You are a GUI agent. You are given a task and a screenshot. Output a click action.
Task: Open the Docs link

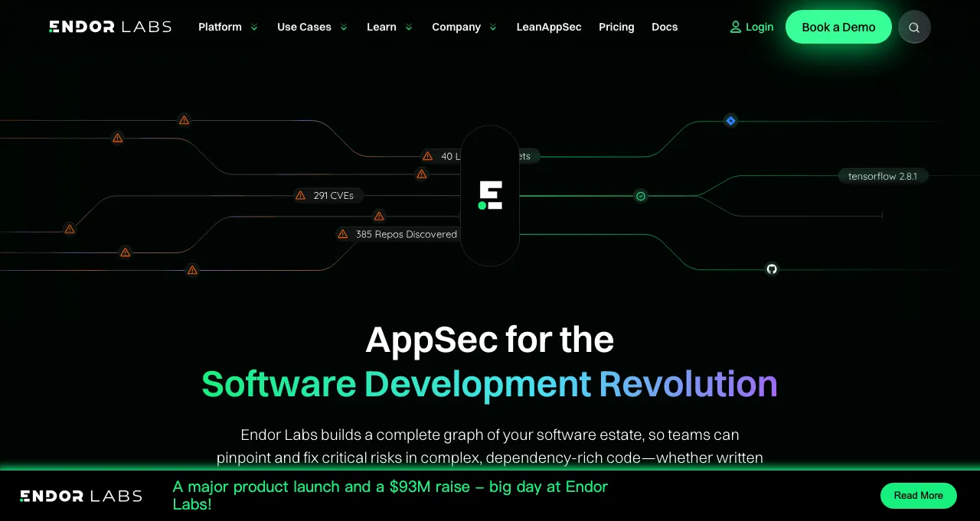click(x=665, y=27)
